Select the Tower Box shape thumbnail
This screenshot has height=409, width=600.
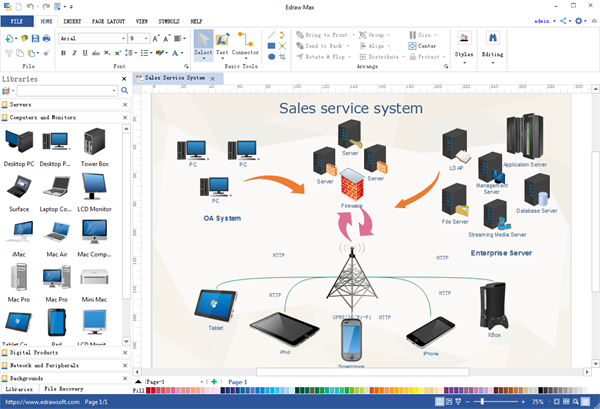[x=95, y=145]
